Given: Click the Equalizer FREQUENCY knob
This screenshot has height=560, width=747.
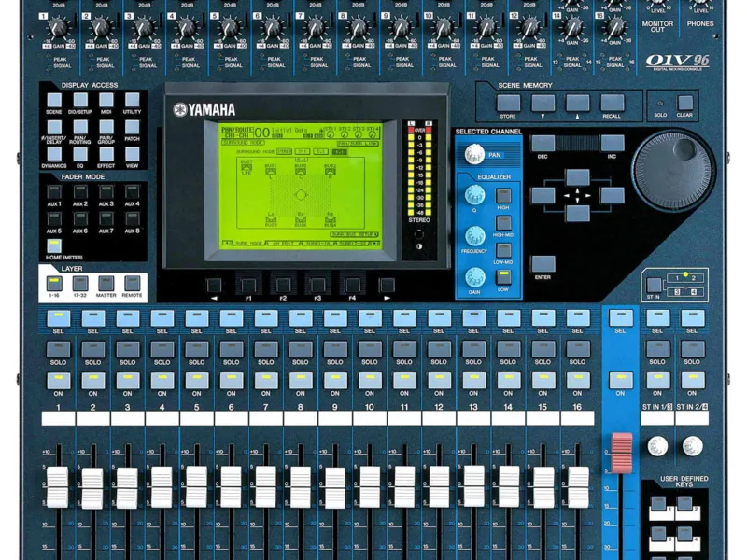Looking at the screenshot, I should 474,236.
